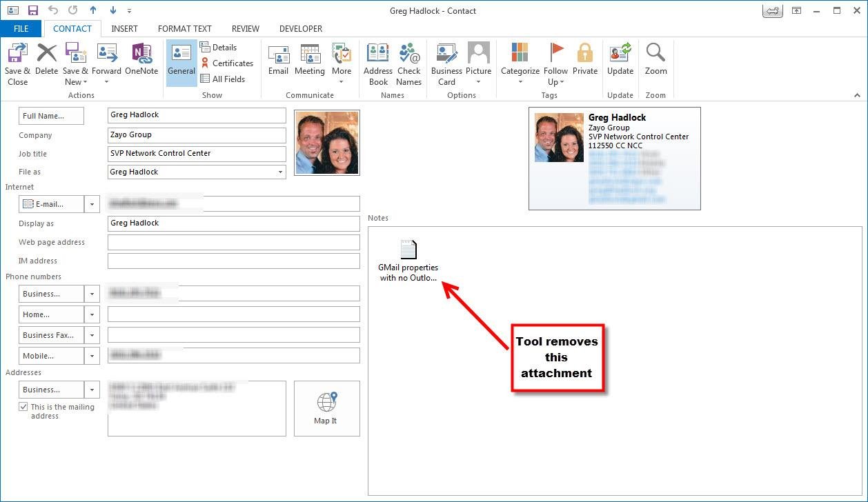Select the GMail properties attachment in Notes

point(408,261)
